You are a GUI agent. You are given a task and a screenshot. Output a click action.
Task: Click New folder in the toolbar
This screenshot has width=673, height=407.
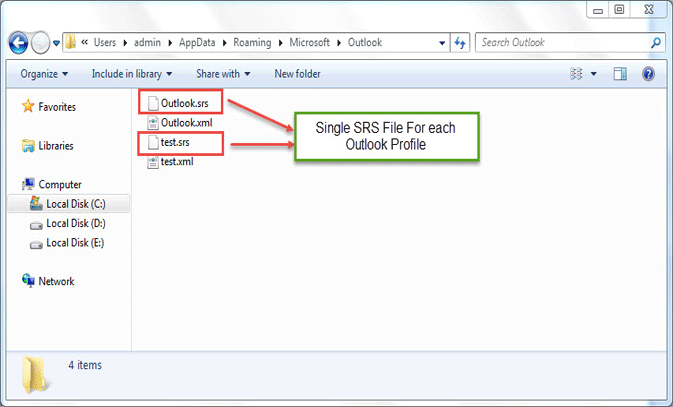[x=297, y=74]
